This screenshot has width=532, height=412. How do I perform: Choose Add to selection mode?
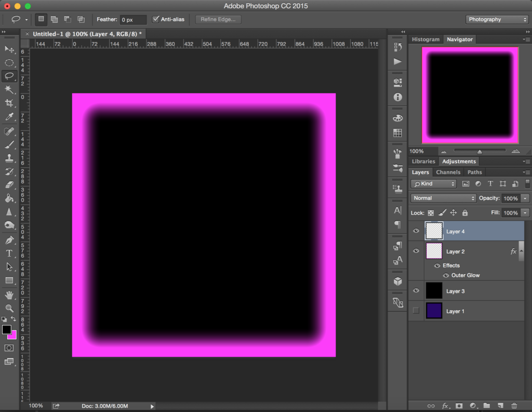[54, 19]
